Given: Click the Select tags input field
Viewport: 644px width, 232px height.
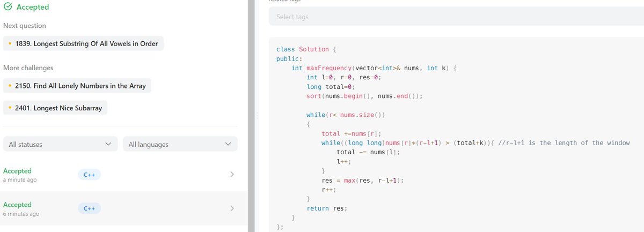Looking at the screenshot, I should click(x=456, y=17).
